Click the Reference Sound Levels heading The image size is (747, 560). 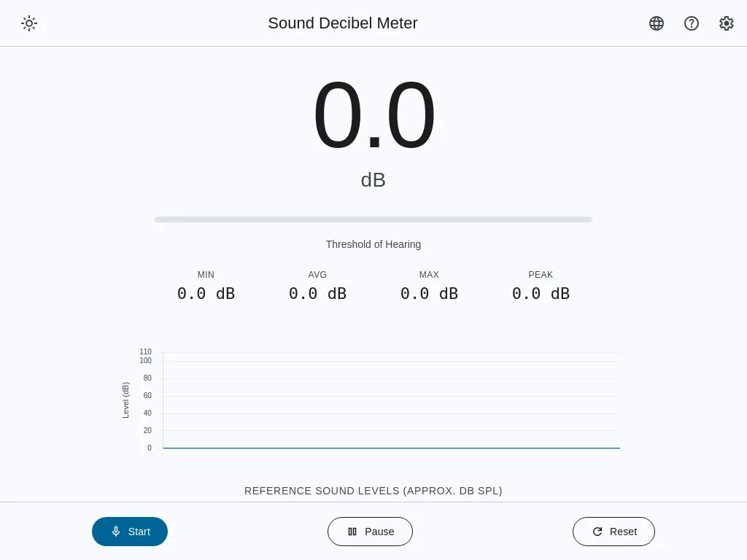tap(373, 491)
